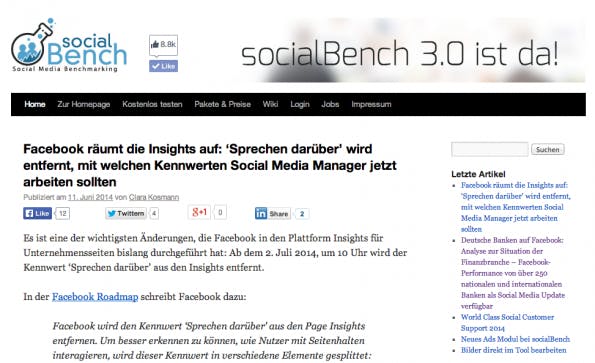Screen dimensions: 595x363
Task: Click the Google plus count 0
Action: click(220, 212)
